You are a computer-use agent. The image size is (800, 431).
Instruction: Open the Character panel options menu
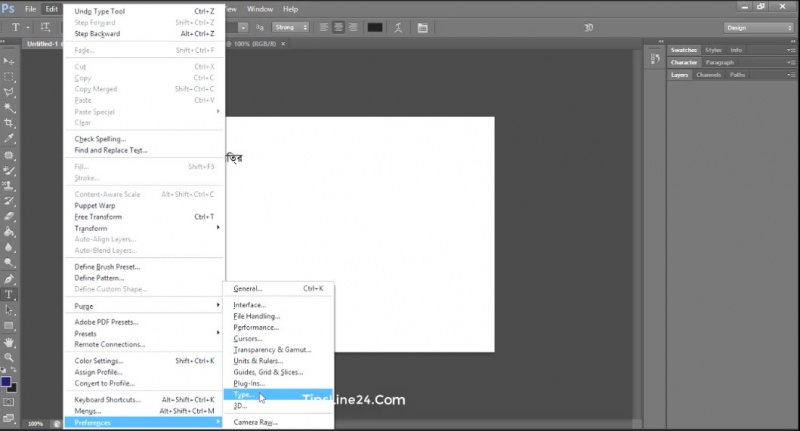pyautogui.click(x=791, y=62)
